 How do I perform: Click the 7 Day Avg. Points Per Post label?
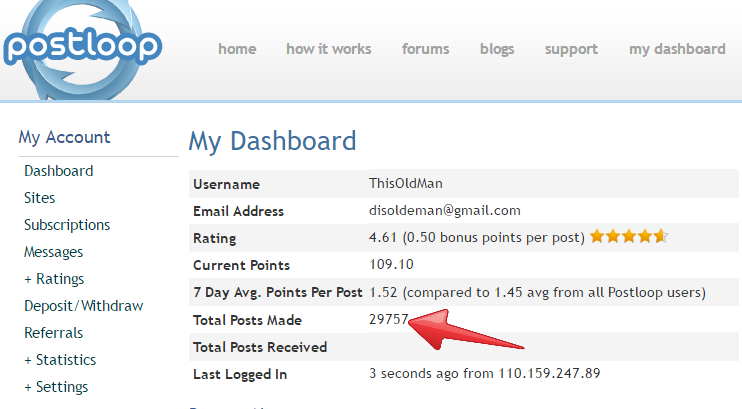(x=278, y=293)
